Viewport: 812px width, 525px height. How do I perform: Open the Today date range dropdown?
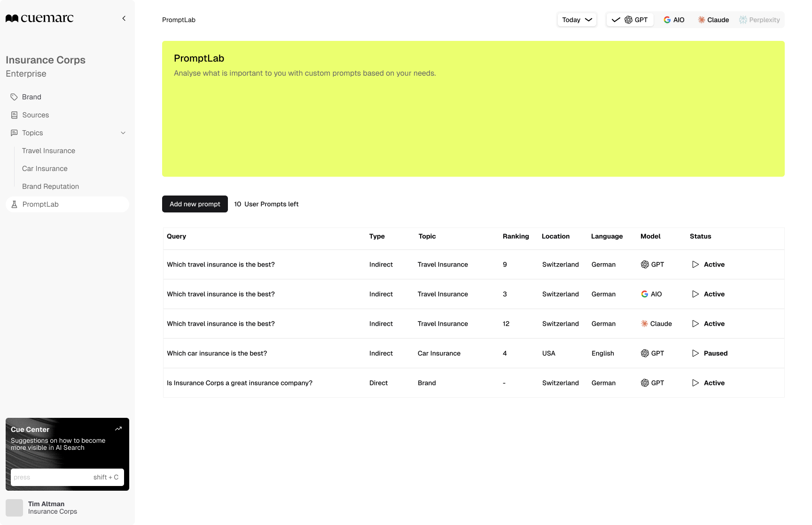pyautogui.click(x=577, y=20)
